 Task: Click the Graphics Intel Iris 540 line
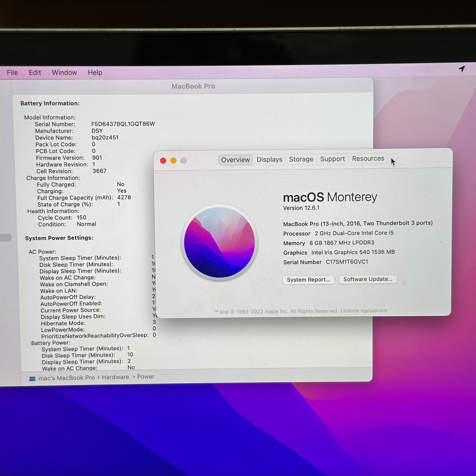(339, 252)
